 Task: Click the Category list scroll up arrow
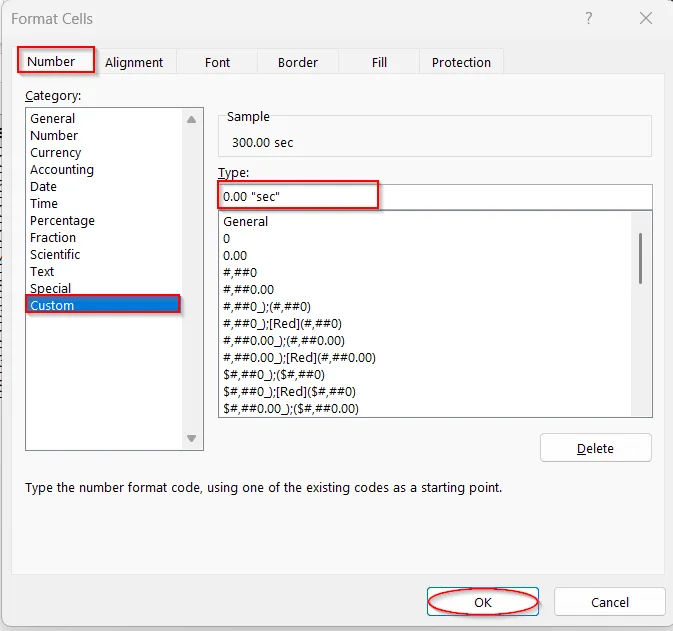[191, 120]
